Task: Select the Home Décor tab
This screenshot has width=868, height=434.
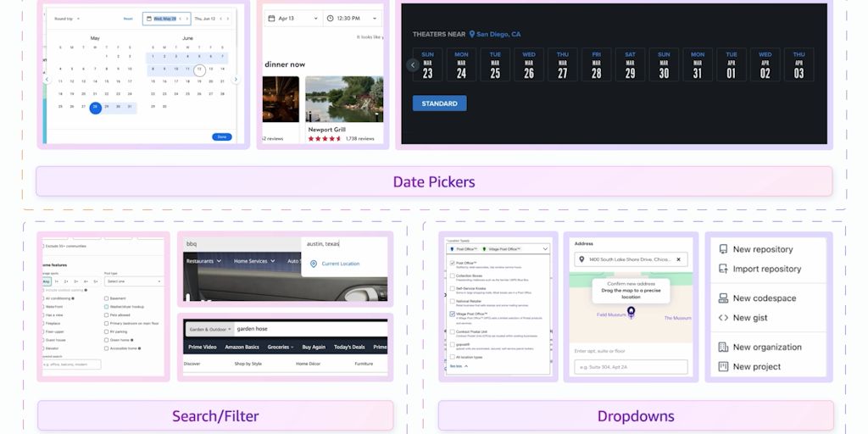Action: [x=308, y=364]
